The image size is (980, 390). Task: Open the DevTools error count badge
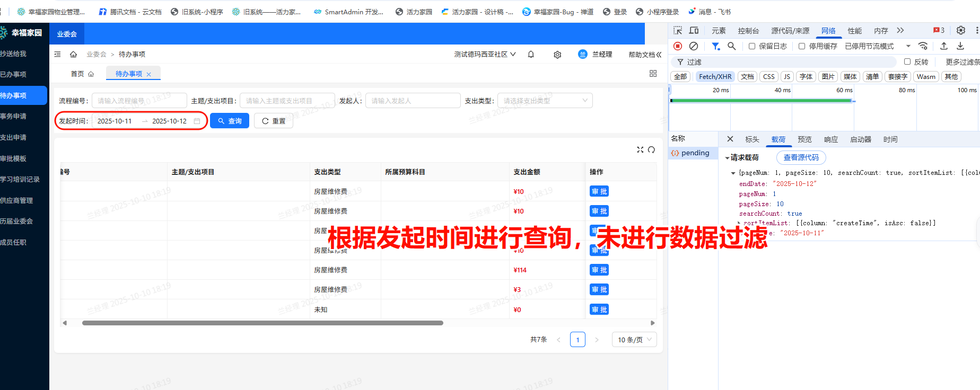(x=939, y=30)
